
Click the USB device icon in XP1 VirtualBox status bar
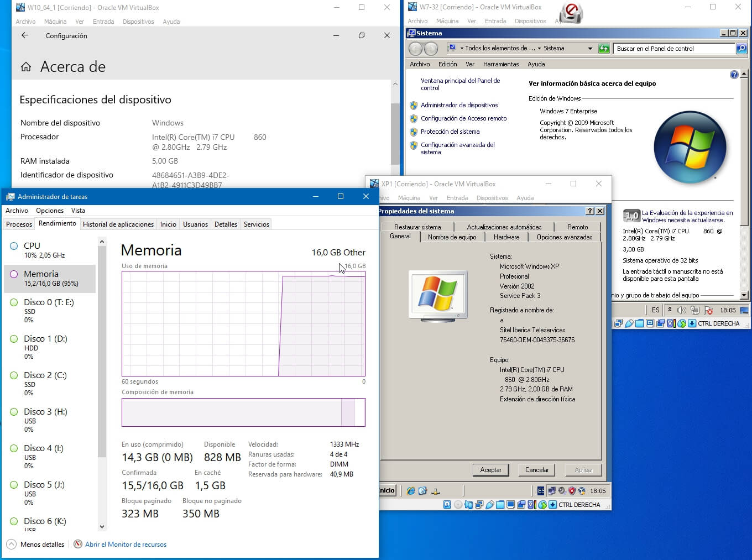(489, 505)
